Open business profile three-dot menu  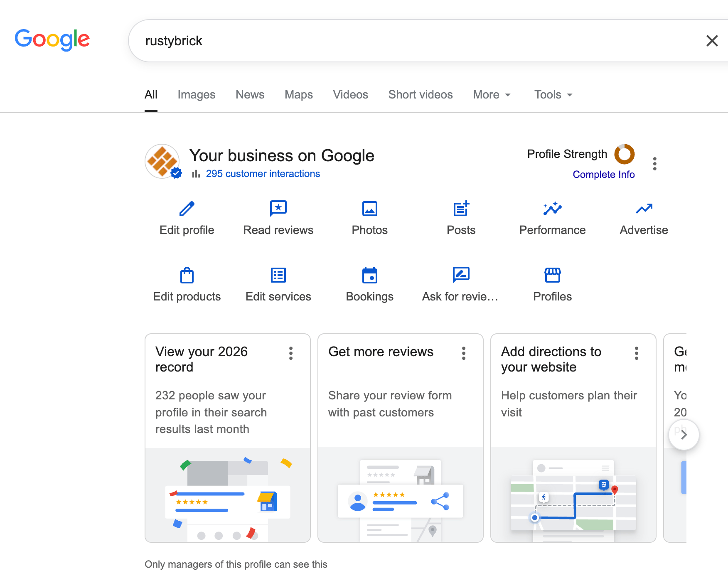655,164
